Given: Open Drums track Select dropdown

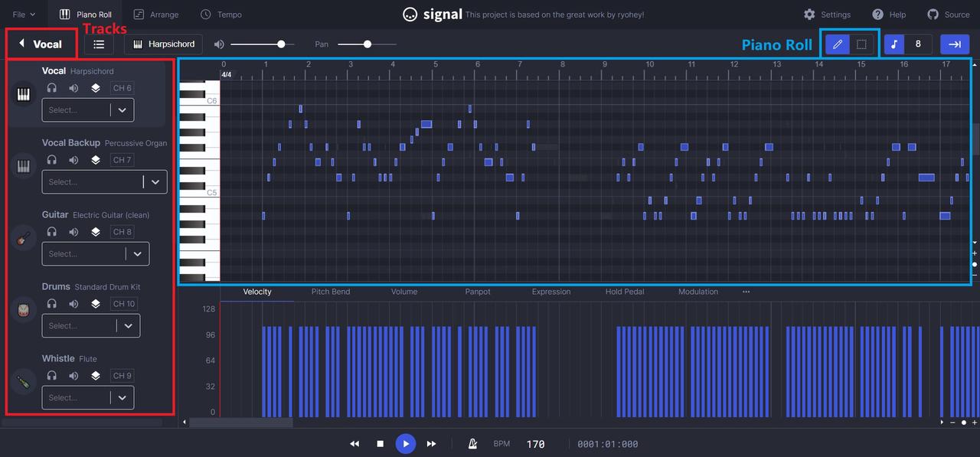Looking at the screenshot, I should pyautogui.click(x=91, y=326).
